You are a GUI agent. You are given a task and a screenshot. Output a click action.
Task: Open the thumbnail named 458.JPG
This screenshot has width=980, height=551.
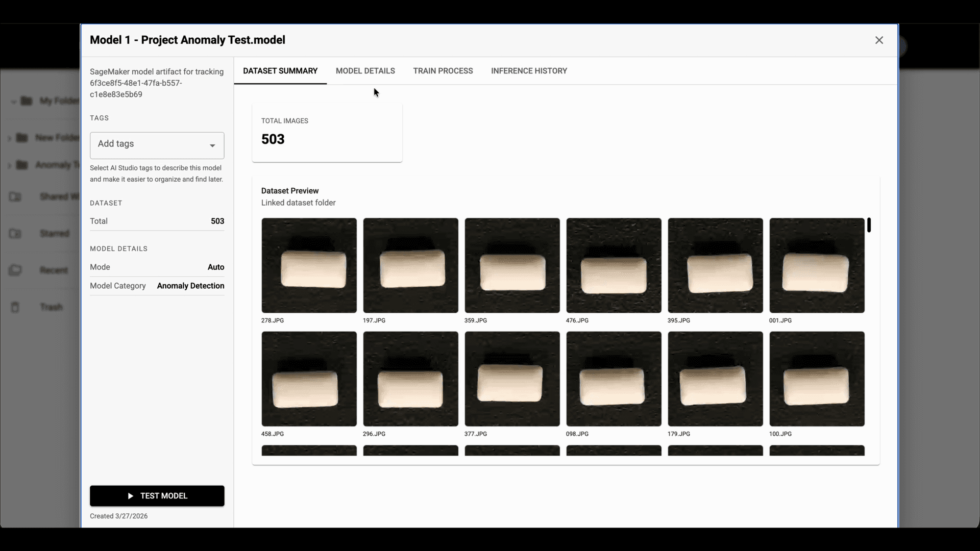309,379
